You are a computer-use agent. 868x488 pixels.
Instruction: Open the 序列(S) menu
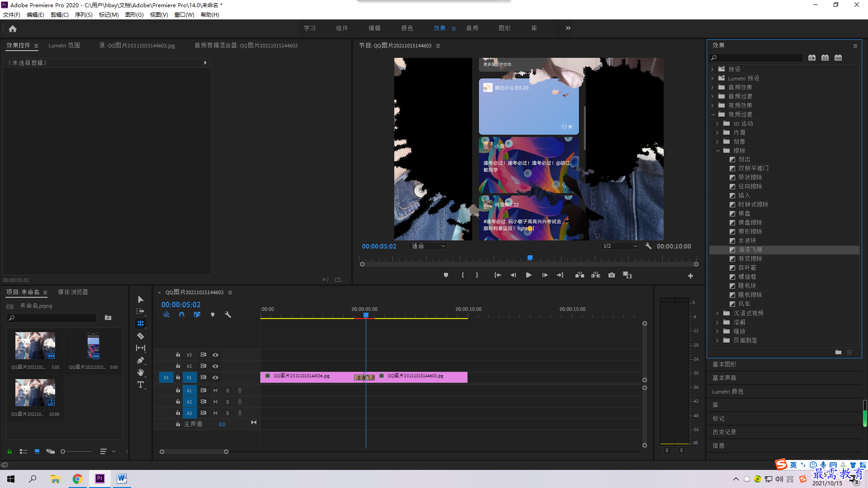[x=84, y=14]
